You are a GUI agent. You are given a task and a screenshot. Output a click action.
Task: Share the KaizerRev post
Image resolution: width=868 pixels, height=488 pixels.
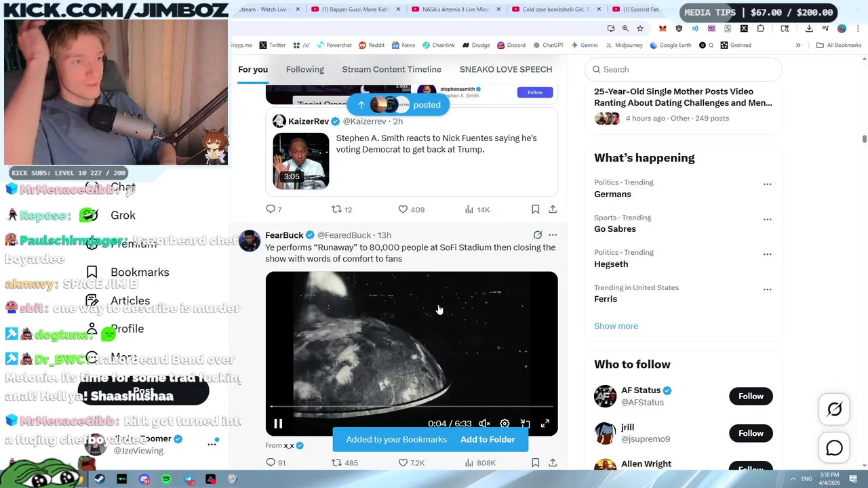[x=553, y=209]
